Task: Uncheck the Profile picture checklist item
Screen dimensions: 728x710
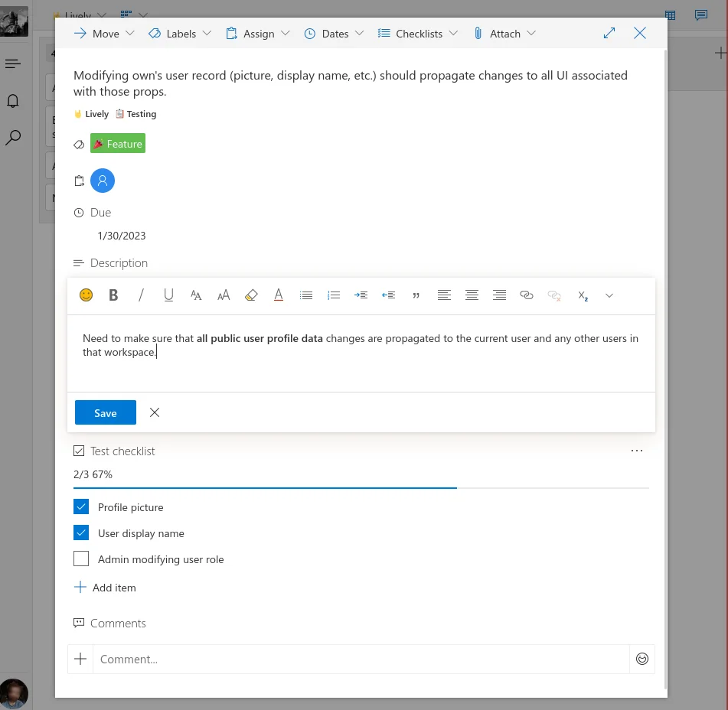Action: tap(81, 506)
